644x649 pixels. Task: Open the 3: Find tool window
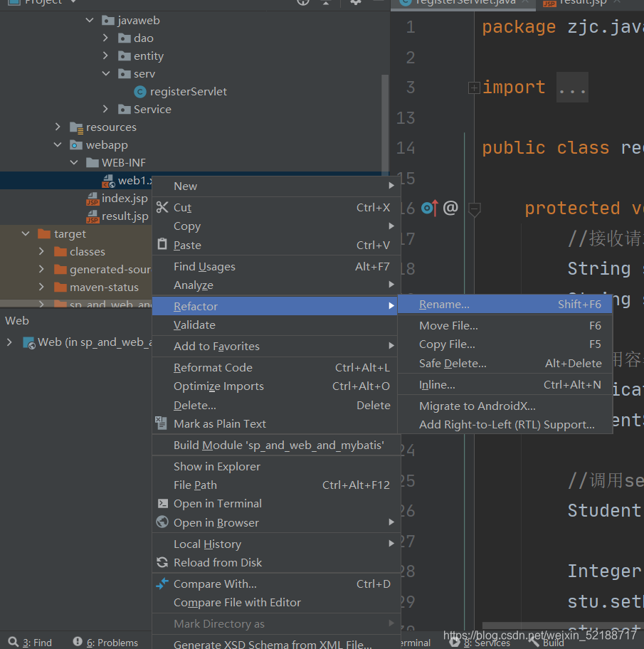point(30,642)
